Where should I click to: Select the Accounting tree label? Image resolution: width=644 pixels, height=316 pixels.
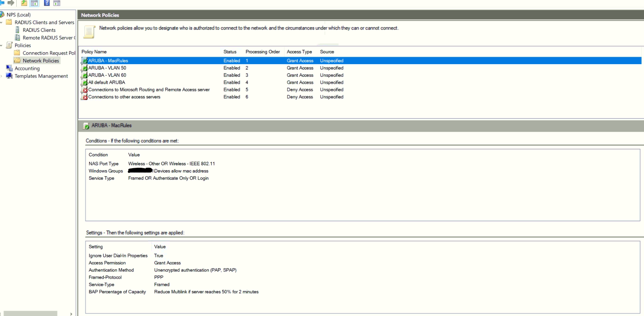[x=27, y=68]
